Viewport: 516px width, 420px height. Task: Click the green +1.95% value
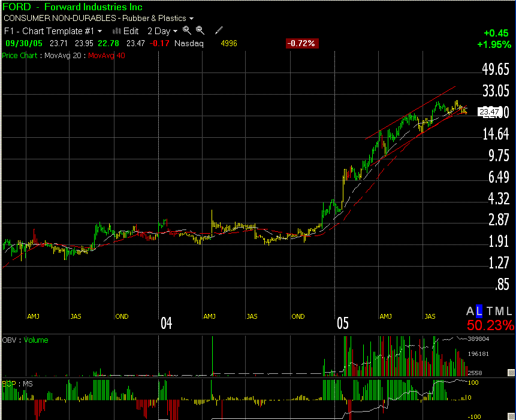tap(494, 44)
